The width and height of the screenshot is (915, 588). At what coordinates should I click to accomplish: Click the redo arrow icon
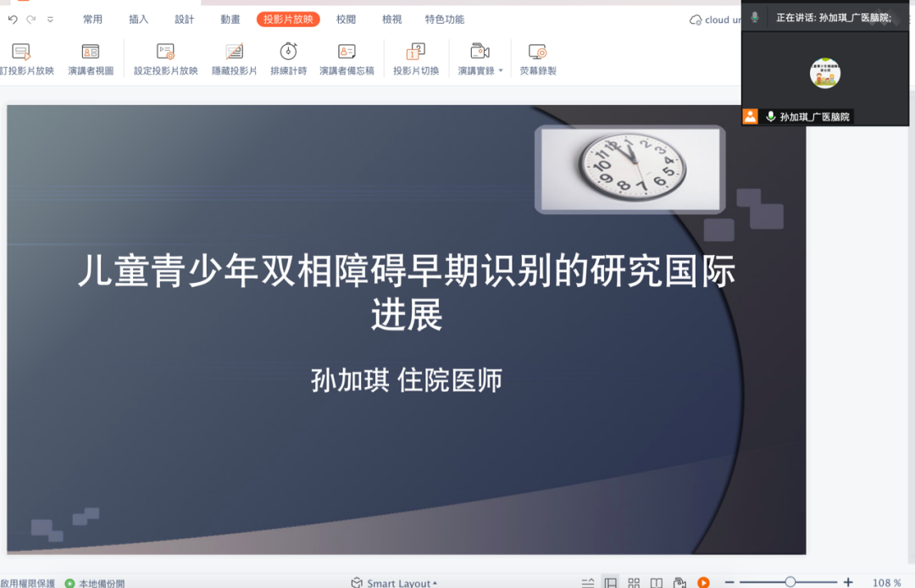point(31,19)
